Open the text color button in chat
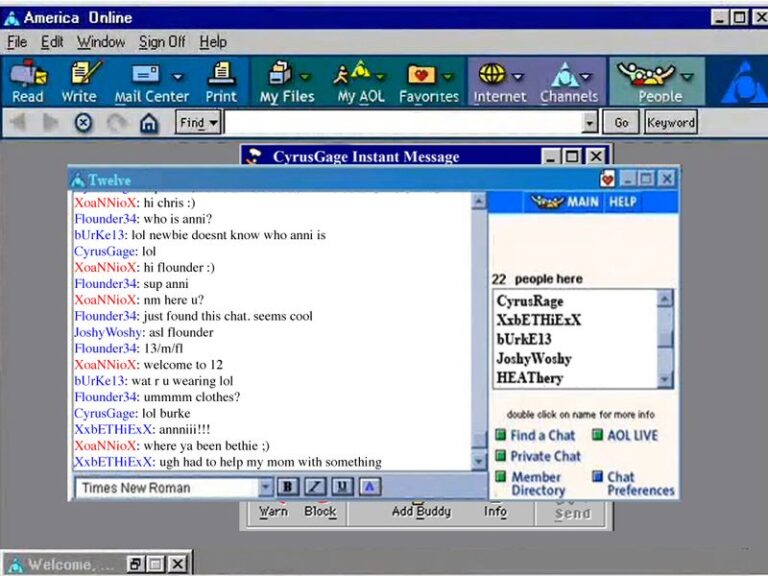768x576 pixels. coord(370,486)
